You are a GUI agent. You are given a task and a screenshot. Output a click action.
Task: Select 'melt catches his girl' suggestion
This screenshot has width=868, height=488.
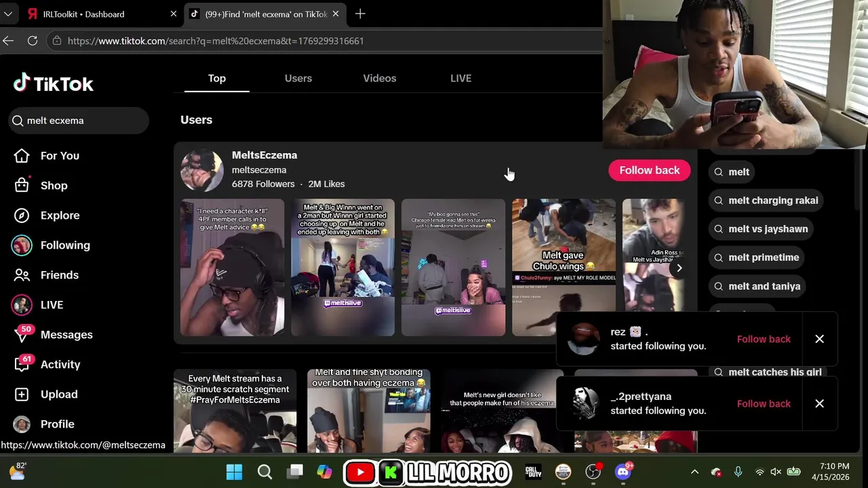click(x=769, y=372)
